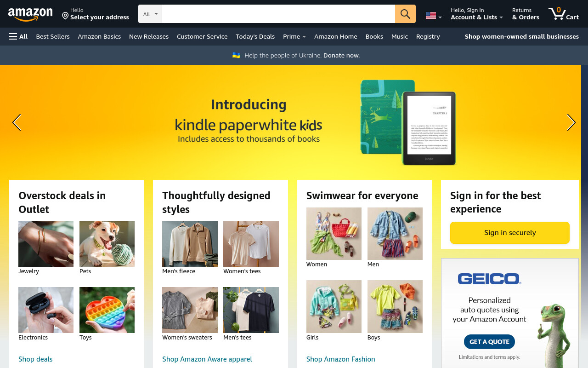Advance to next carousel banner
The height and width of the screenshot is (368, 588).
[571, 122]
